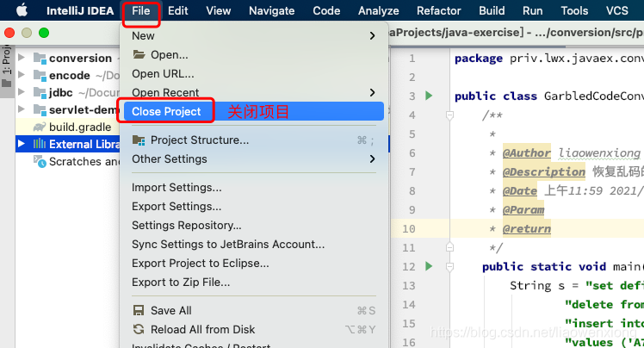Select conversion module in project tree

point(80,58)
